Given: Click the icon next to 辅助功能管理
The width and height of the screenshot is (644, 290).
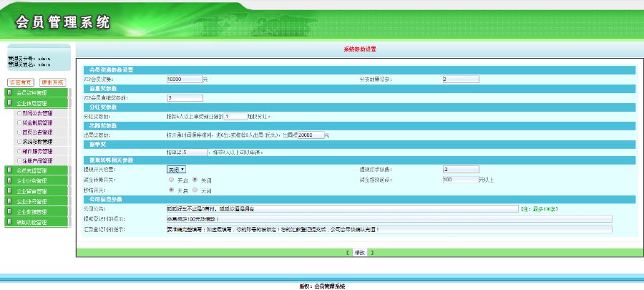Looking at the screenshot, I should (9, 223).
